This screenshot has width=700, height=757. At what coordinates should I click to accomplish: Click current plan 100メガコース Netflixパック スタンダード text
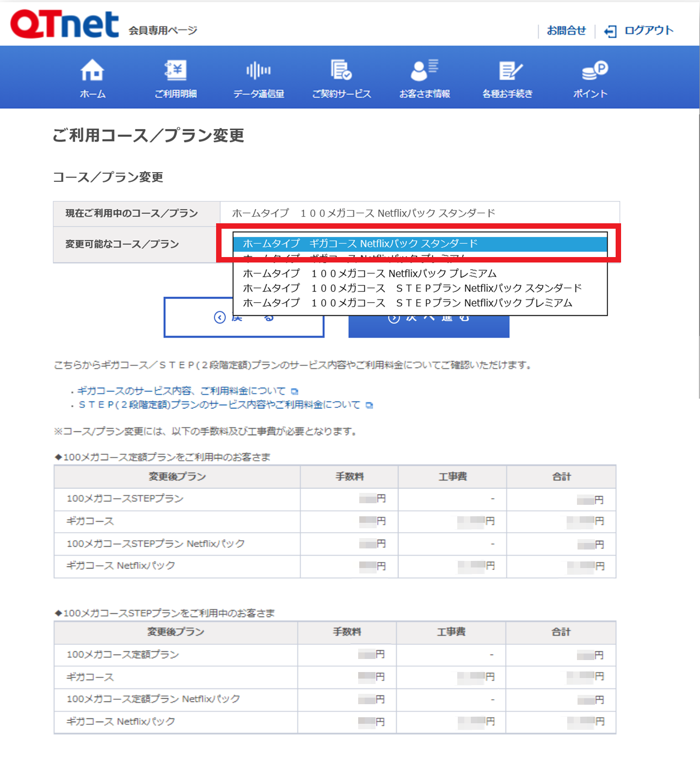coord(364,213)
